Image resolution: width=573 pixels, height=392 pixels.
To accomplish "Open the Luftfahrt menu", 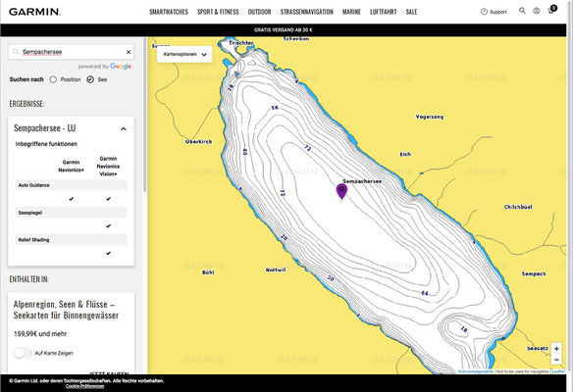I will 383,12.
